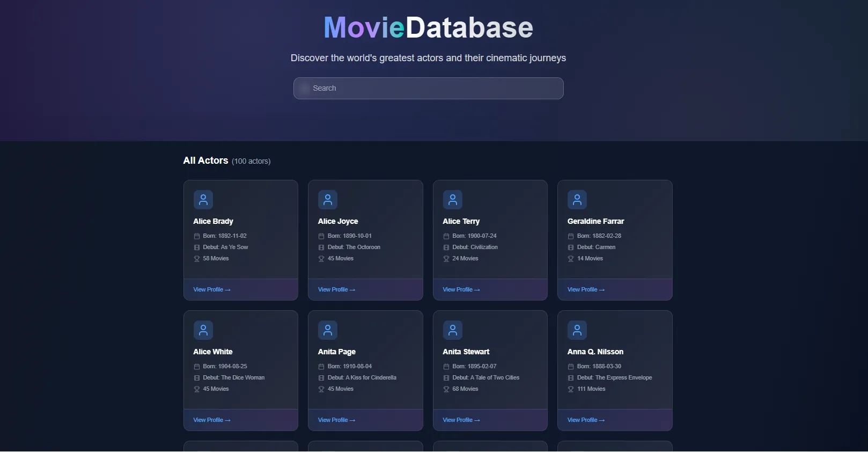Click the Alice Brady name heading

[x=213, y=221]
